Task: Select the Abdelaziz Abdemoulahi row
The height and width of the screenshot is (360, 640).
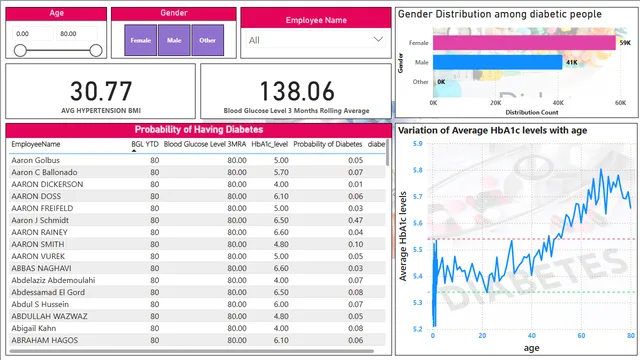Action: (x=197, y=280)
